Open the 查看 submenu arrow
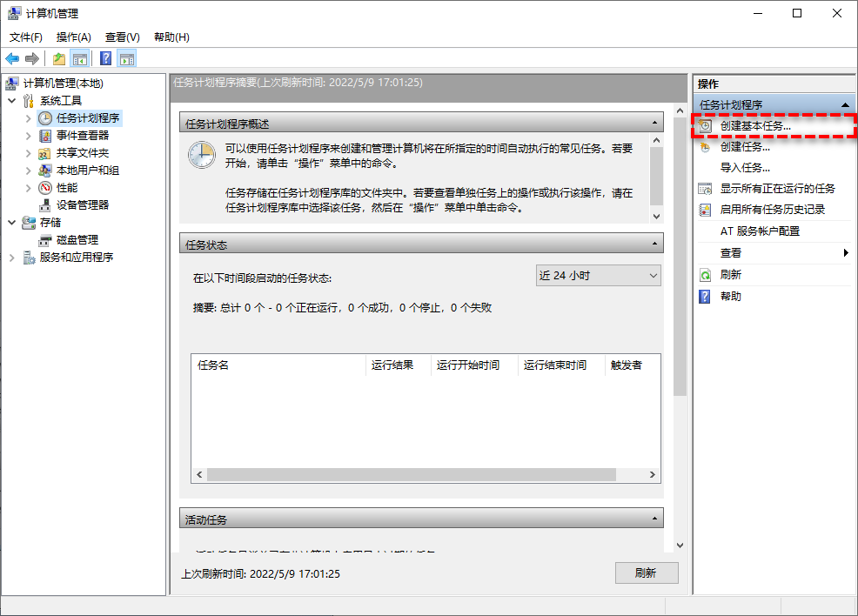858x616 pixels. click(846, 252)
